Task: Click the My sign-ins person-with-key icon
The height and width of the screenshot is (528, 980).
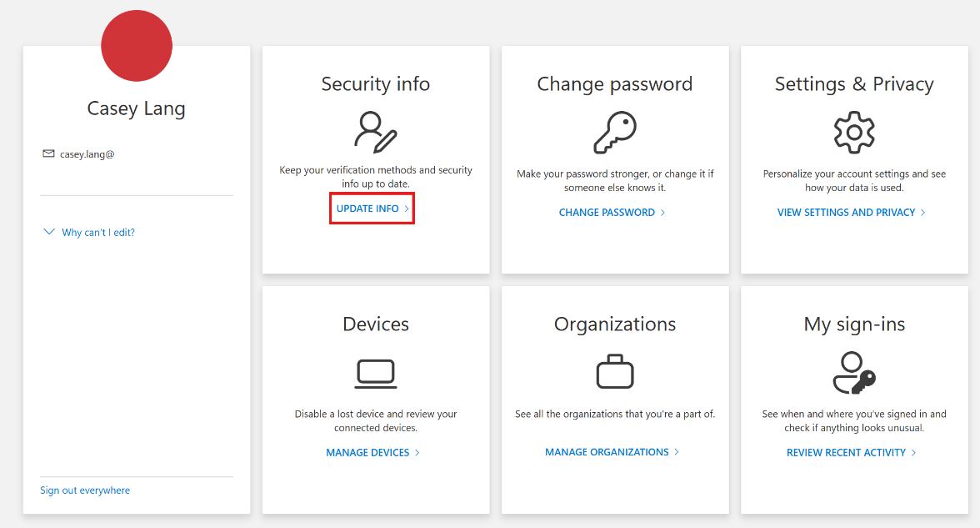Action: [853, 371]
